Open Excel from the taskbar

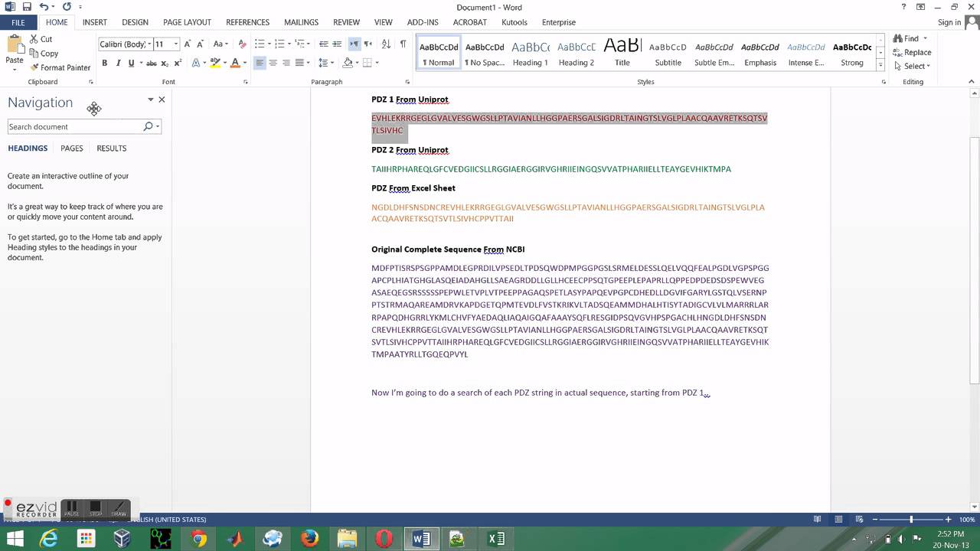point(496,539)
